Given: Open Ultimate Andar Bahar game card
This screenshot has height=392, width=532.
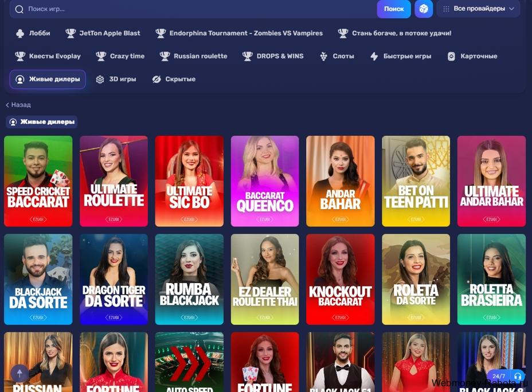Looking at the screenshot, I should [492, 181].
